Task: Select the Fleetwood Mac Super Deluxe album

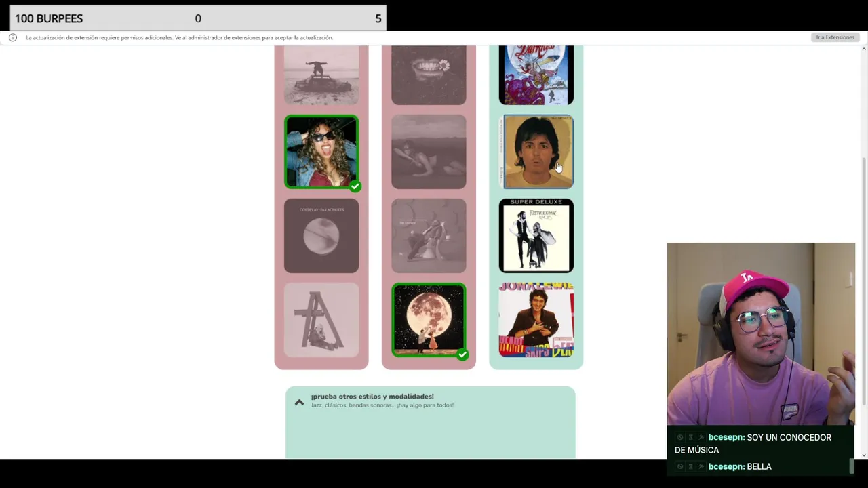Action: [x=536, y=236]
